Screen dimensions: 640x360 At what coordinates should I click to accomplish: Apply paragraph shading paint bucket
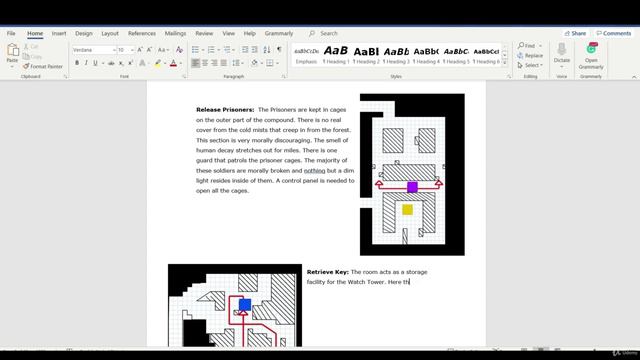pos(255,63)
